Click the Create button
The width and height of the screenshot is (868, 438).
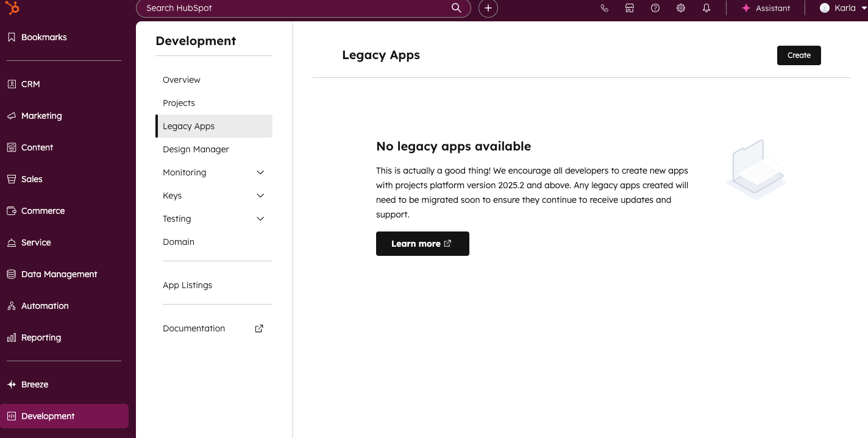799,55
